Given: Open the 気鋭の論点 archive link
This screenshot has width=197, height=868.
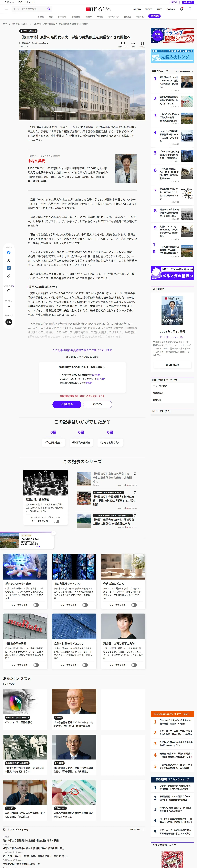Looking at the screenshot, I should [158, 393].
